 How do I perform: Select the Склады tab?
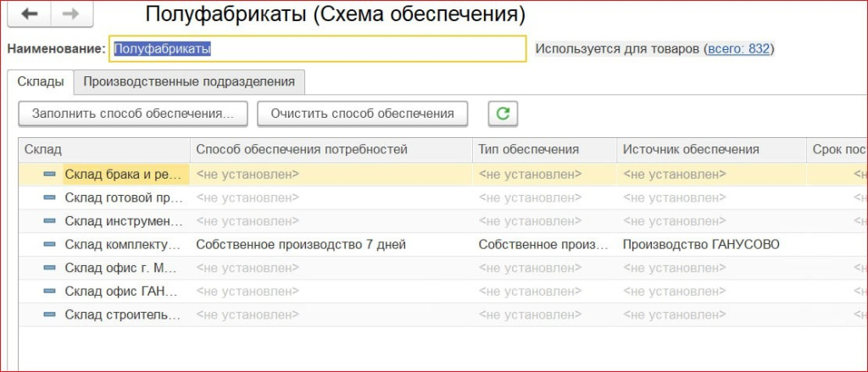tap(40, 81)
